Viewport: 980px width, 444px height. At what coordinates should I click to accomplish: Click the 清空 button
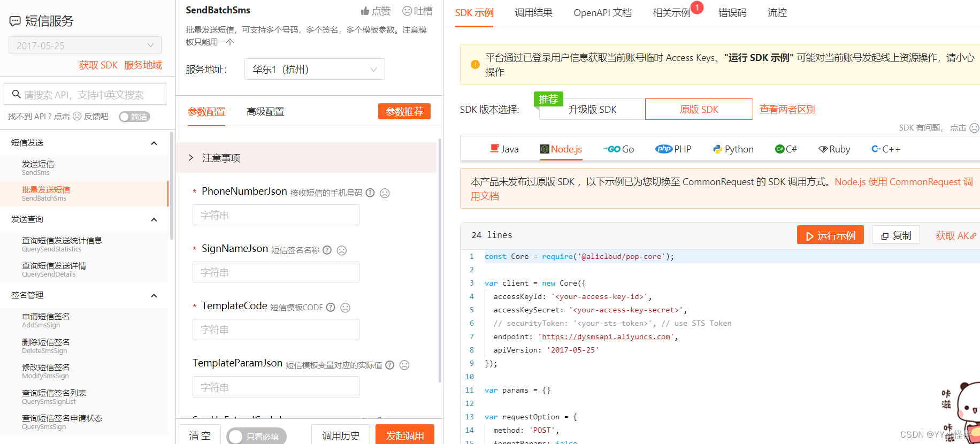[200, 435]
